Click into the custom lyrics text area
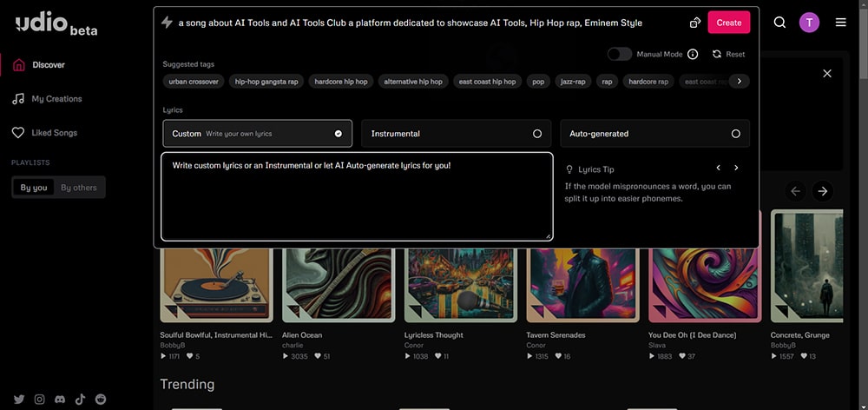 [357, 196]
